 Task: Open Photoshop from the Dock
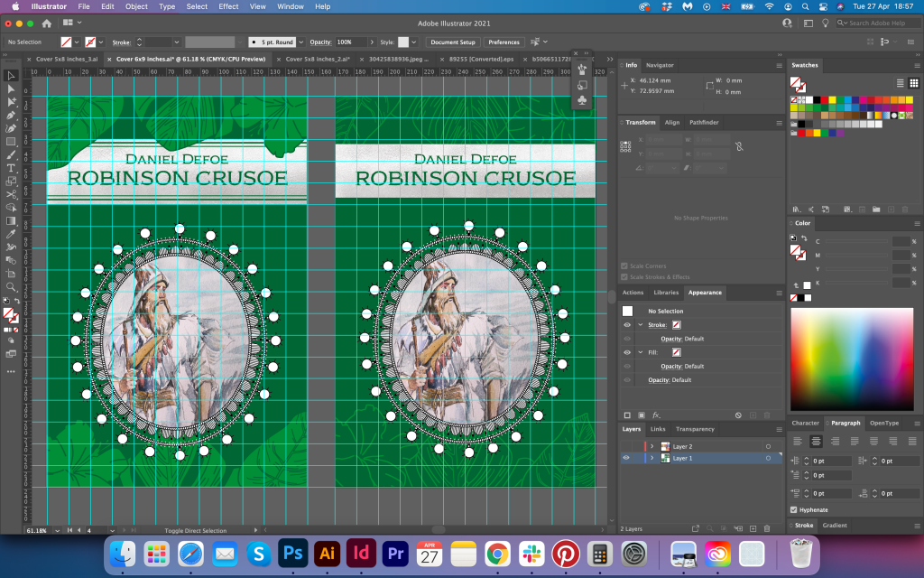click(291, 553)
